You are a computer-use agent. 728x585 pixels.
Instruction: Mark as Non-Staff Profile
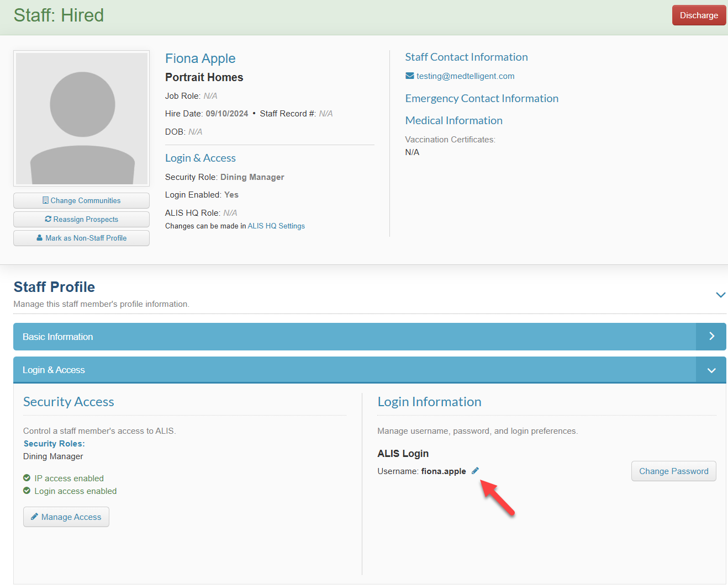[81, 238]
